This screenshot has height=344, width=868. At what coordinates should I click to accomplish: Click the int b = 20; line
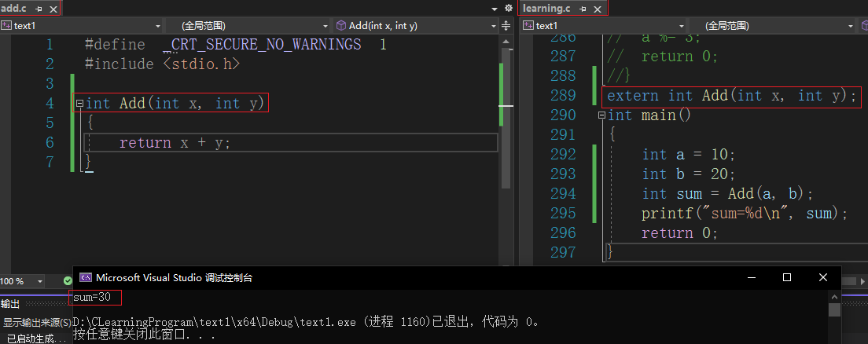689,174
